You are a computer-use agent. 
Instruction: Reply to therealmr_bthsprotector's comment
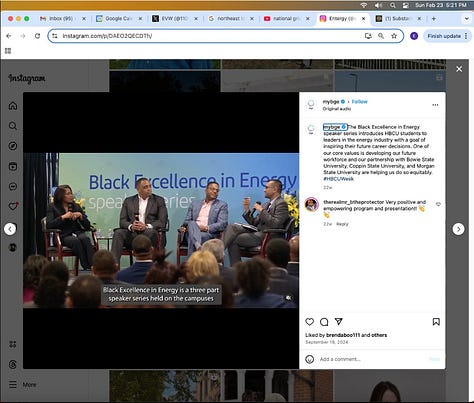[x=342, y=224]
